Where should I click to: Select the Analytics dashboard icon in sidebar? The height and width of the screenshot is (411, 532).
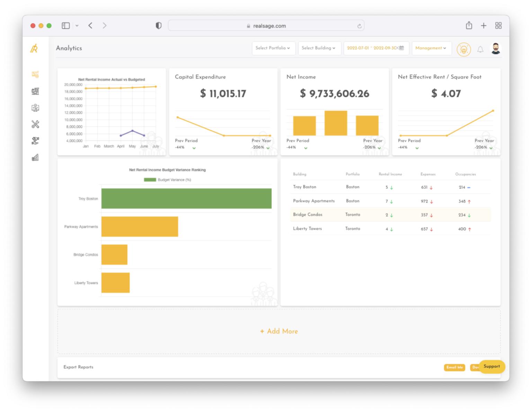click(x=35, y=74)
